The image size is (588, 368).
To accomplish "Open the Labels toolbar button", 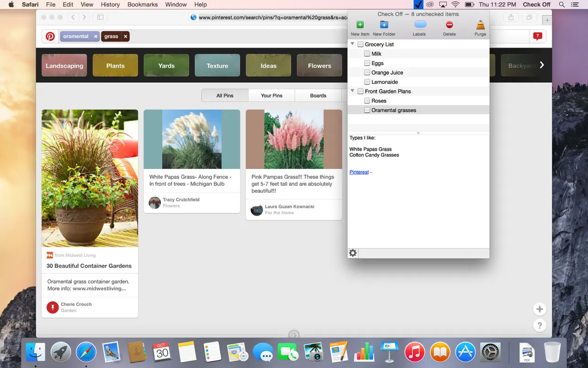I will [x=419, y=25].
